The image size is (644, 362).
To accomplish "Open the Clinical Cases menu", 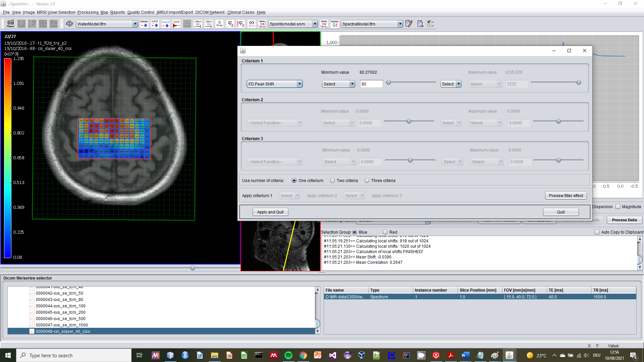I will [240, 12].
